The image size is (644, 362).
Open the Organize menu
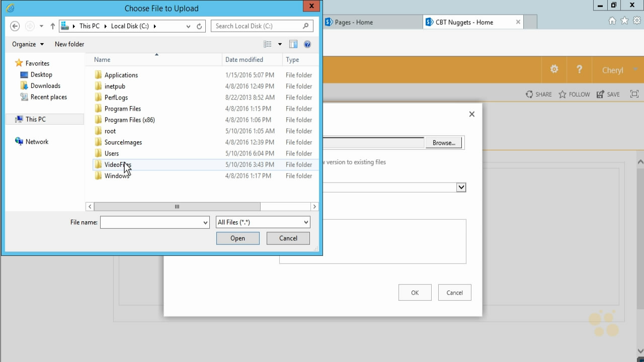(28, 44)
